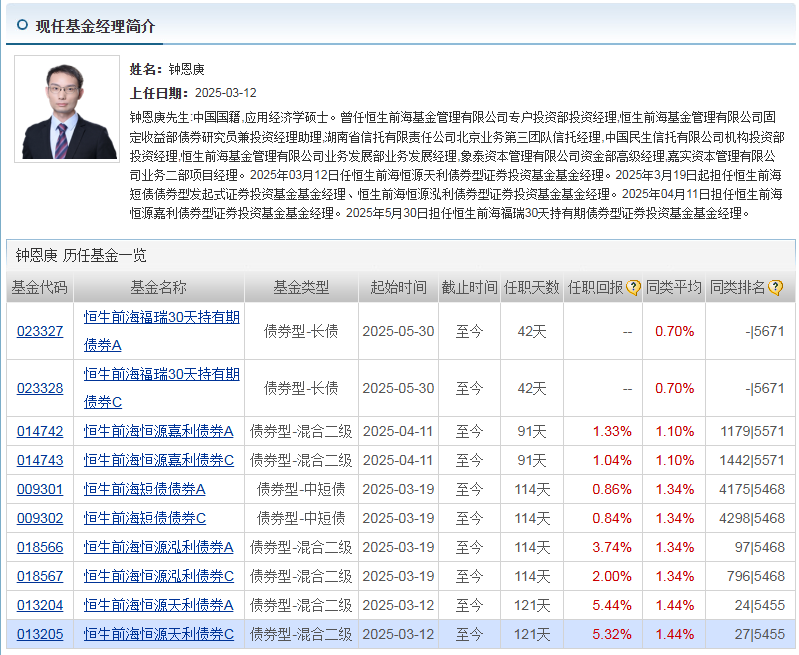Open fund code 023328 link
The height and width of the screenshot is (655, 799).
coord(40,388)
